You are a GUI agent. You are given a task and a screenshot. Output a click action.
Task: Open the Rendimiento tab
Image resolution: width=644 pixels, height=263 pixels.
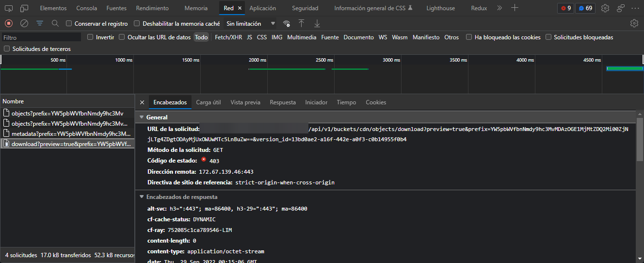coord(152,8)
